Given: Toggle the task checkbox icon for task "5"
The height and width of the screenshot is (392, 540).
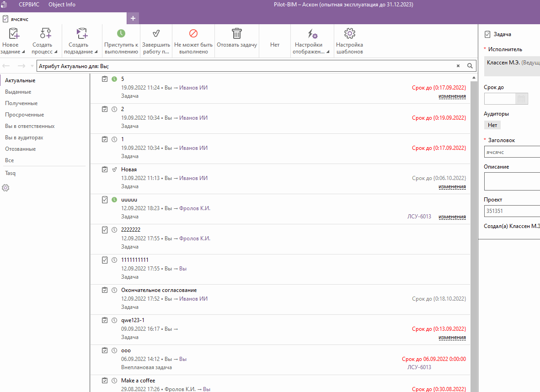Looking at the screenshot, I should point(105,79).
